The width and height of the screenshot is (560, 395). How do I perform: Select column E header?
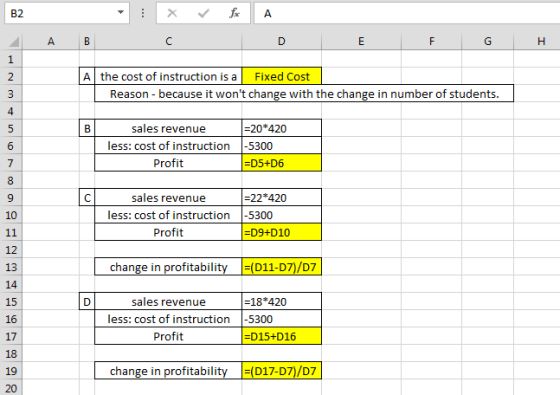(361, 41)
